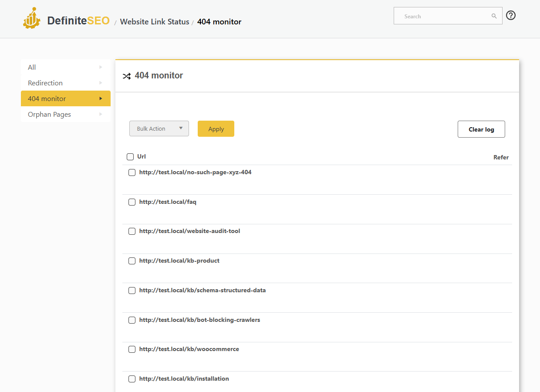Click the shuffle icon beside 404 monitor heading
This screenshot has height=392, width=540.
tap(126, 76)
